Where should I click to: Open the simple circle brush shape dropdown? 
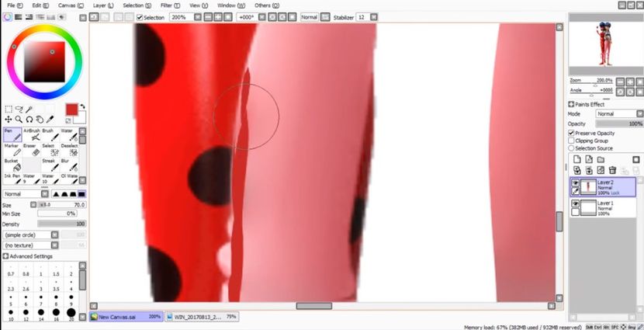[54, 234]
